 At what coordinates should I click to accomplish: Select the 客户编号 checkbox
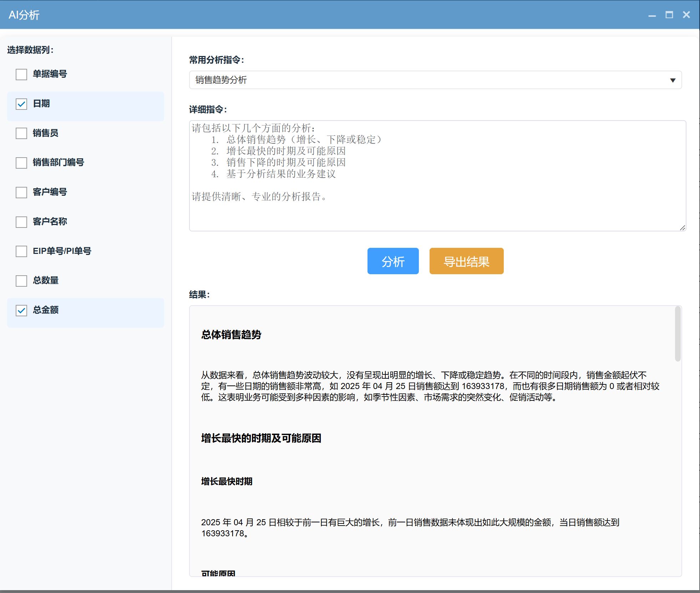tap(21, 192)
